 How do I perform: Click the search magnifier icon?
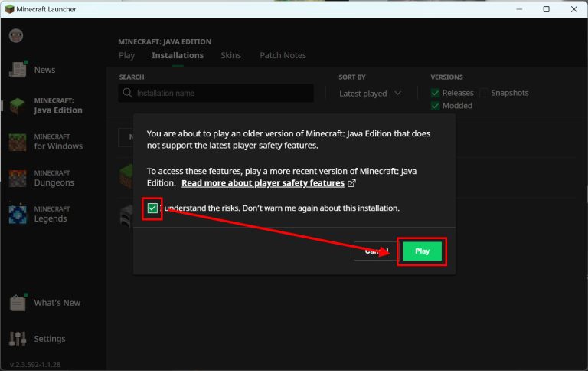(x=128, y=94)
